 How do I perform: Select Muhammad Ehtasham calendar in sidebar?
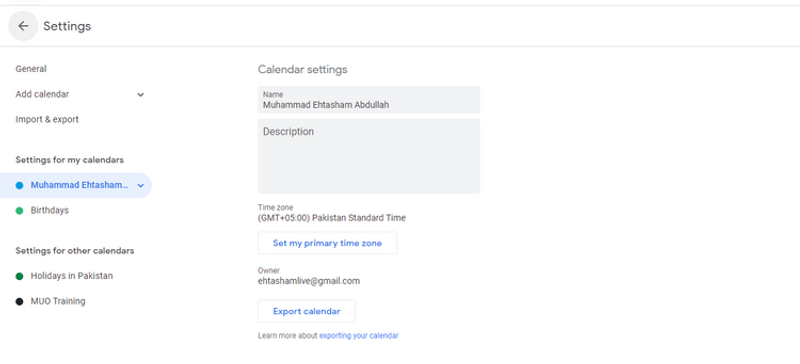pos(80,185)
